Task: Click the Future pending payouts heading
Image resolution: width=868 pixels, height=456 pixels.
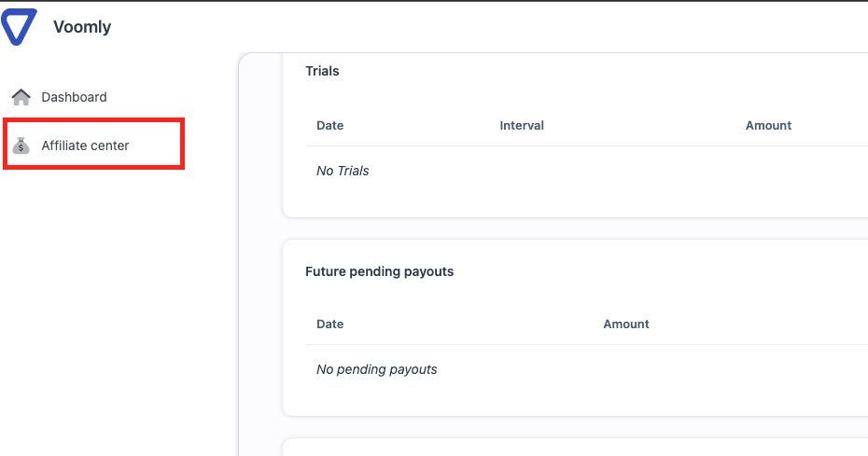Action: (x=379, y=271)
